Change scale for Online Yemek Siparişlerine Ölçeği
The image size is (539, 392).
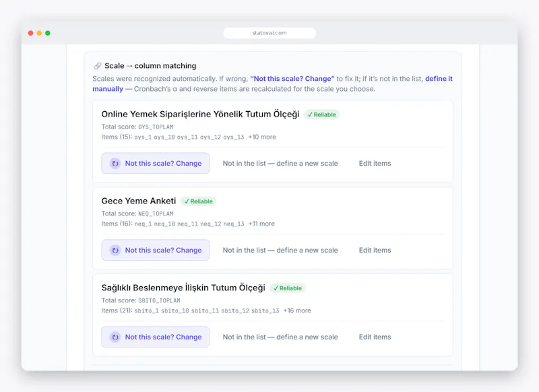point(156,163)
